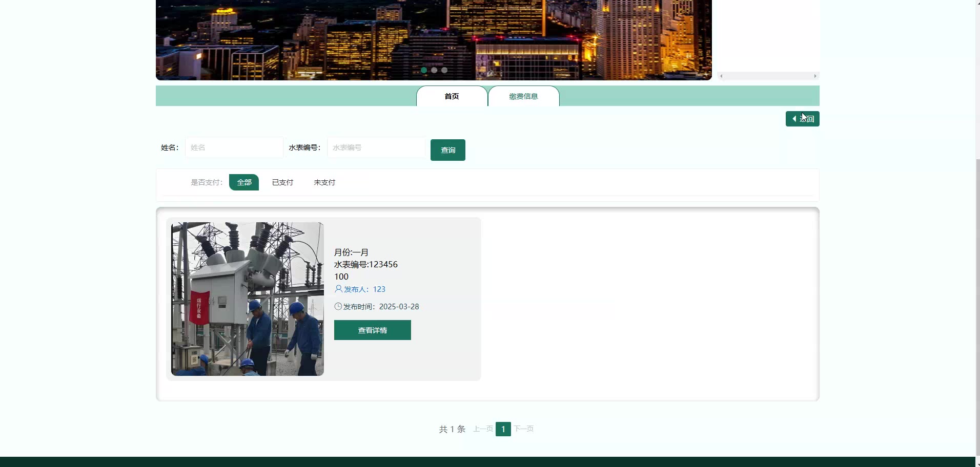
Task: Click the horizontal scrollbar left arrow
Action: 721,76
